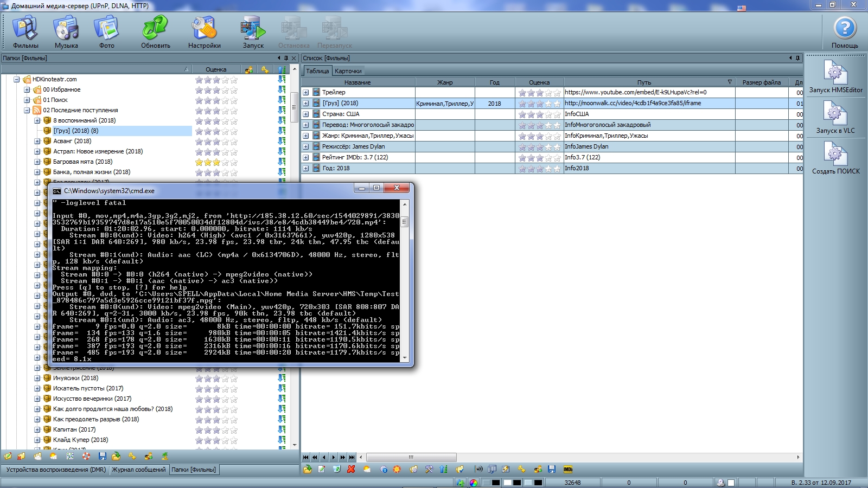Click the color wheel in status bar

point(474,483)
